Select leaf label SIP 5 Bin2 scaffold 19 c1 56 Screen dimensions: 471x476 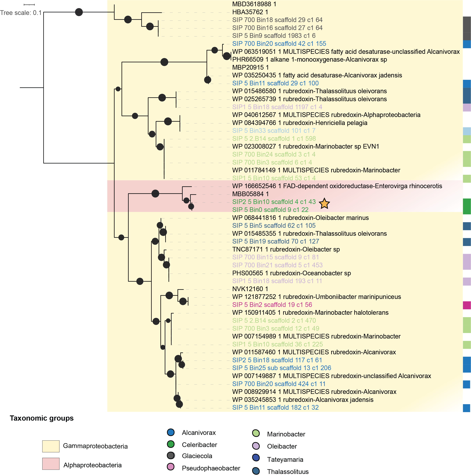click(272, 304)
